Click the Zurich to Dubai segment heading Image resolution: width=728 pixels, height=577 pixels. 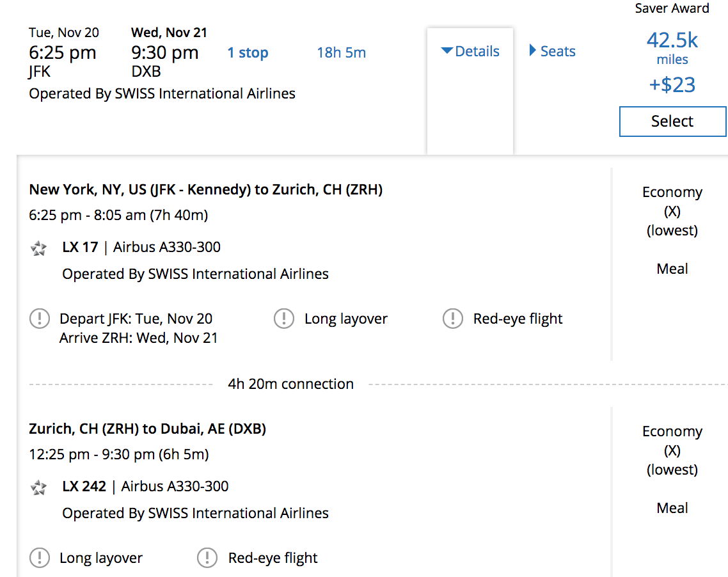click(x=148, y=429)
